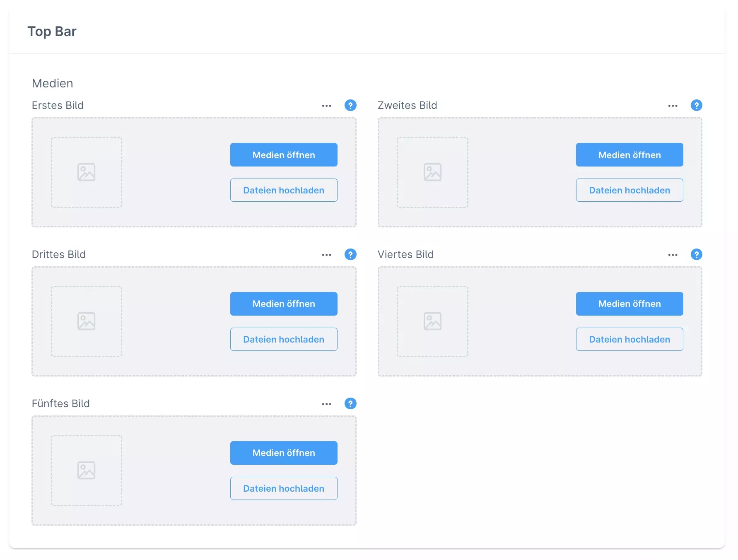Open three-dot menu for Drittes Bild
Viewport: 738px width, 560px height.
tap(327, 255)
